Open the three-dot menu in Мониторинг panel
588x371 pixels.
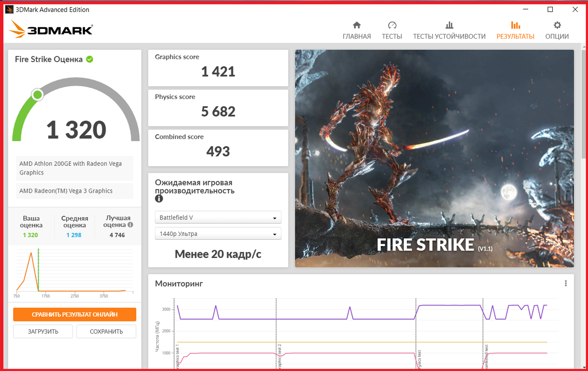point(565,283)
